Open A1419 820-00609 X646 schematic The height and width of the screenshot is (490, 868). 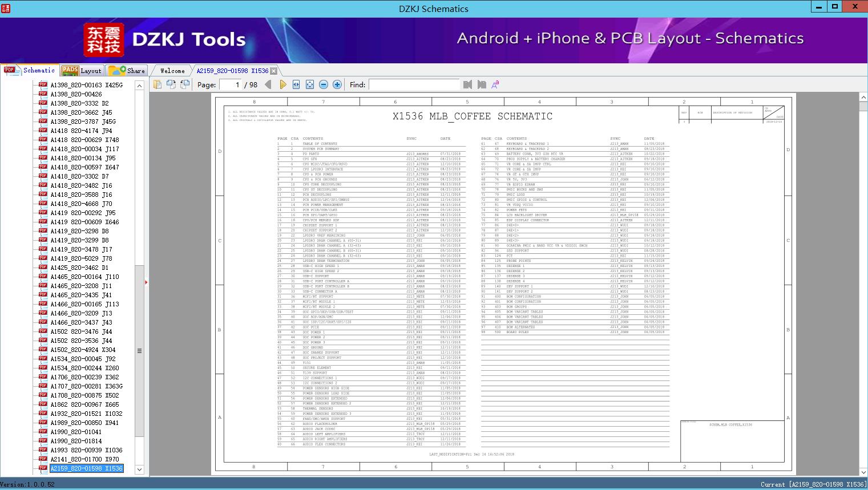click(x=84, y=222)
